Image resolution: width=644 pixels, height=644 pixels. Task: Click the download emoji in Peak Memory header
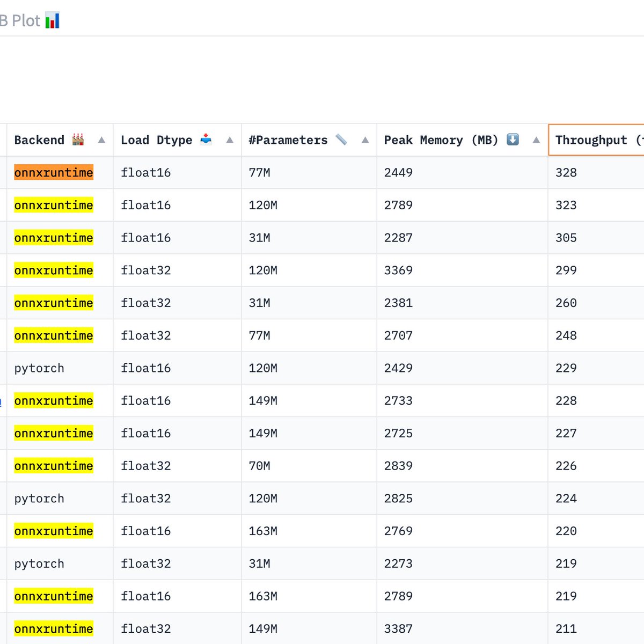(x=513, y=140)
